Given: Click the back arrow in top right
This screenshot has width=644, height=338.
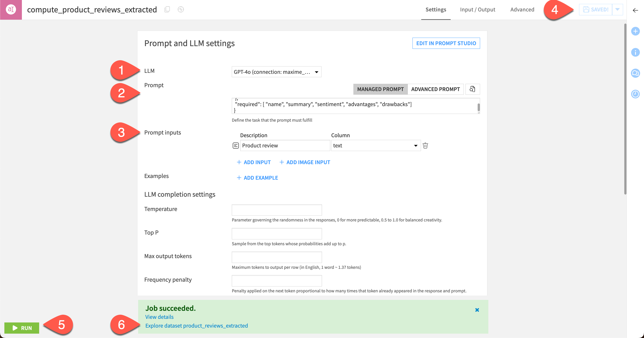Looking at the screenshot, I should 635,10.
